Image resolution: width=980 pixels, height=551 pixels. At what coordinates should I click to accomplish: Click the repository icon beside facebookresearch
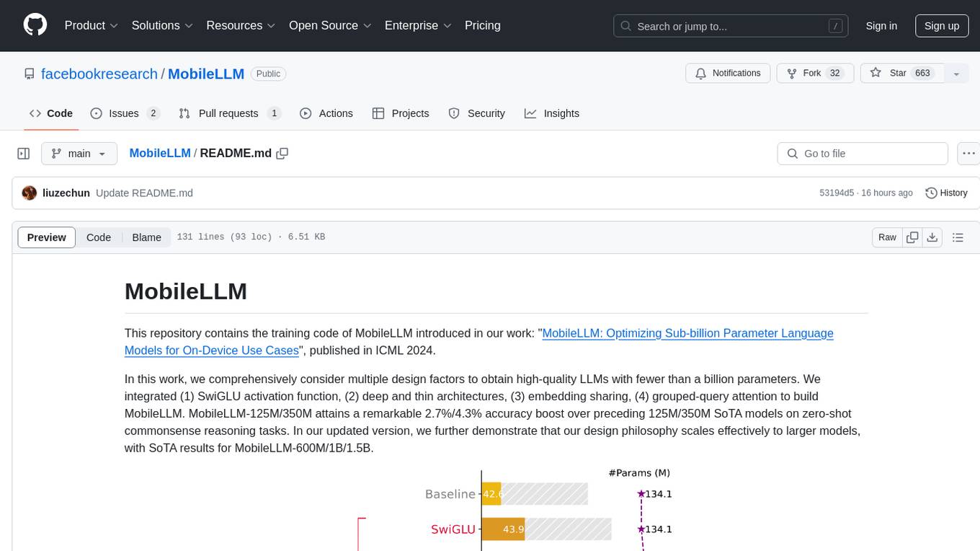[30, 74]
